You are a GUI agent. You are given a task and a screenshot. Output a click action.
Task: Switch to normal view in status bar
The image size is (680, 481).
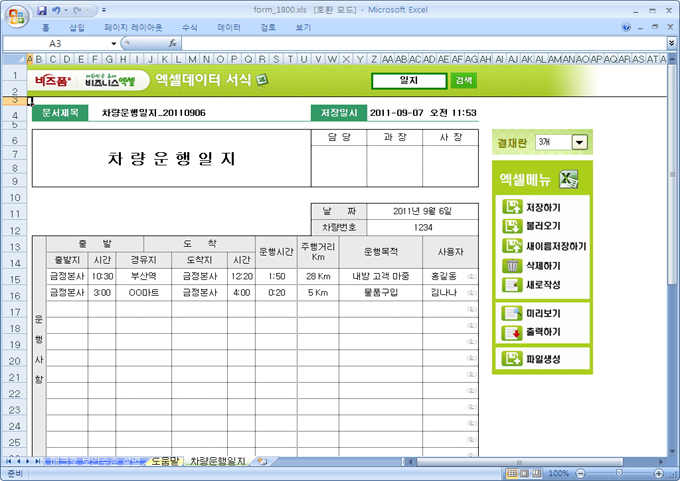tap(511, 472)
